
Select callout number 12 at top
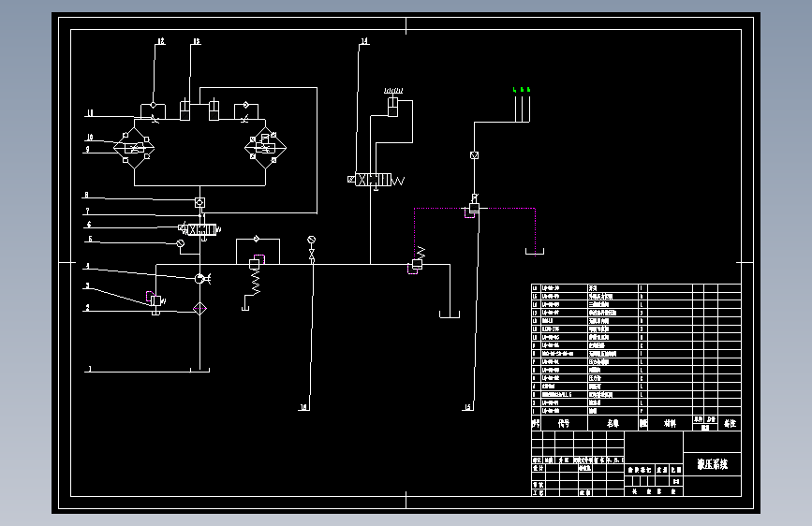coord(161,41)
